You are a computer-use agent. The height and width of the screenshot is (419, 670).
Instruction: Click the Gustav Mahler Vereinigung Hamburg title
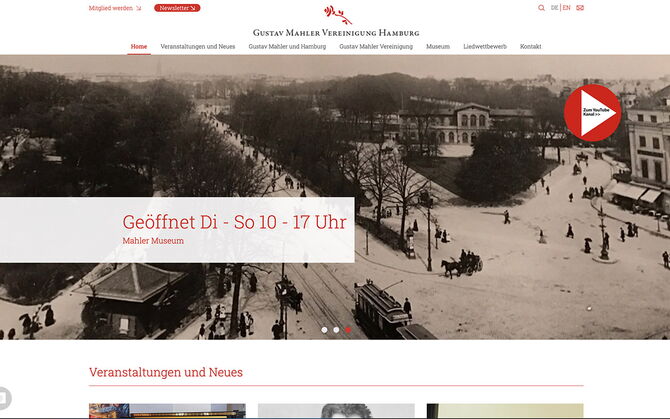tap(336, 32)
